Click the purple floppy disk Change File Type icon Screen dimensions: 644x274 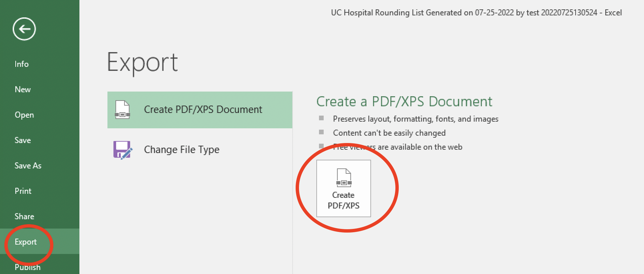pos(122,150)
